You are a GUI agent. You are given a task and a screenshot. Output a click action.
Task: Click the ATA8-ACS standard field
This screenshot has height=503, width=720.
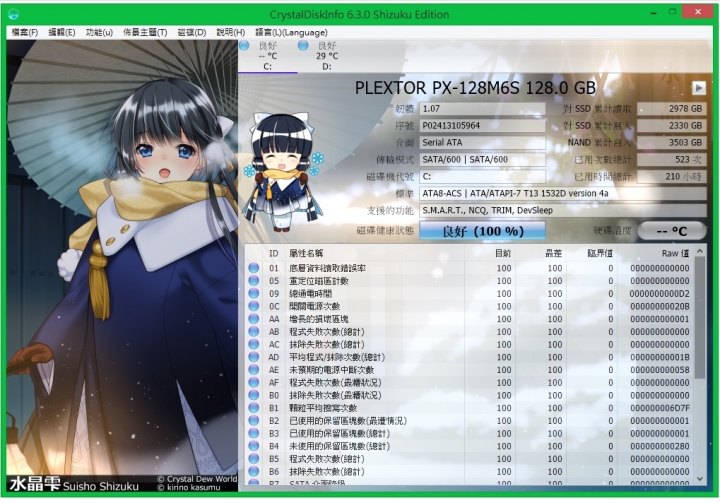[562, 193]
